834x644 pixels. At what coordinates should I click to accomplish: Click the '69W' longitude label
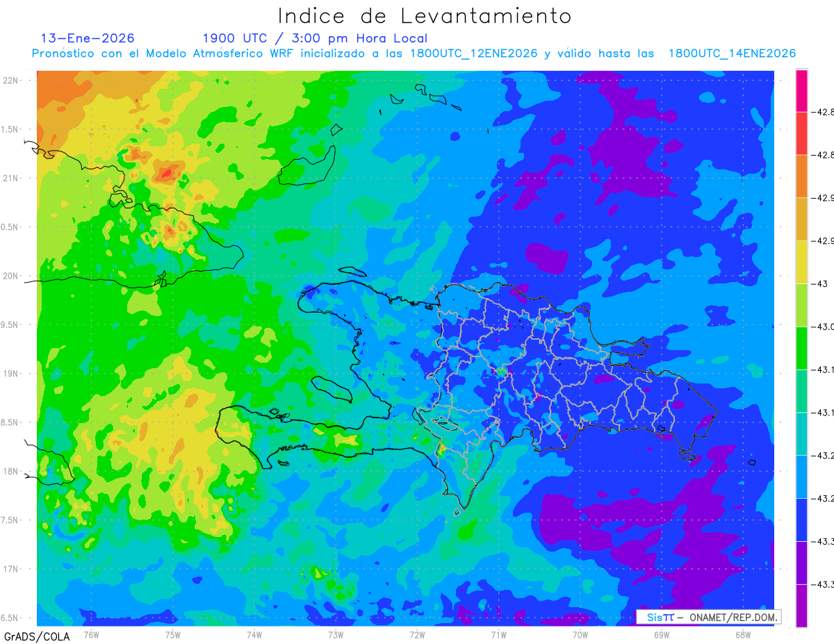point(662,634)
